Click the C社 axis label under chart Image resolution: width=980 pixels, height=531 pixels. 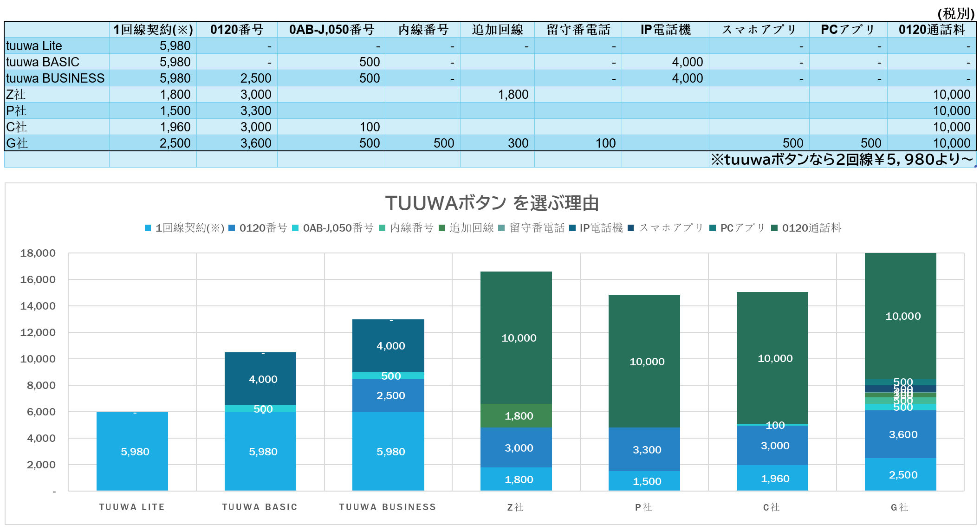pyautogui.click(x=771, y=507)
